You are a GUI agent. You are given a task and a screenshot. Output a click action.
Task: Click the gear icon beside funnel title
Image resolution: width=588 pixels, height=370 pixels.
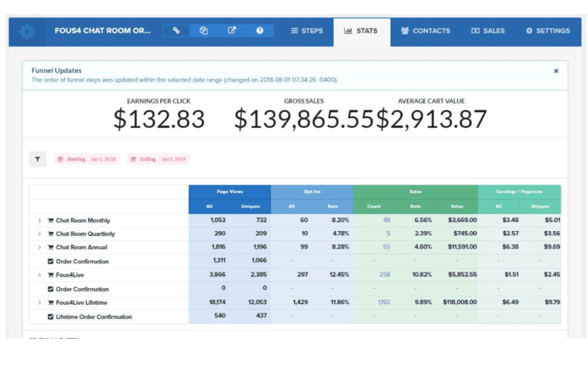coord(27,32)
